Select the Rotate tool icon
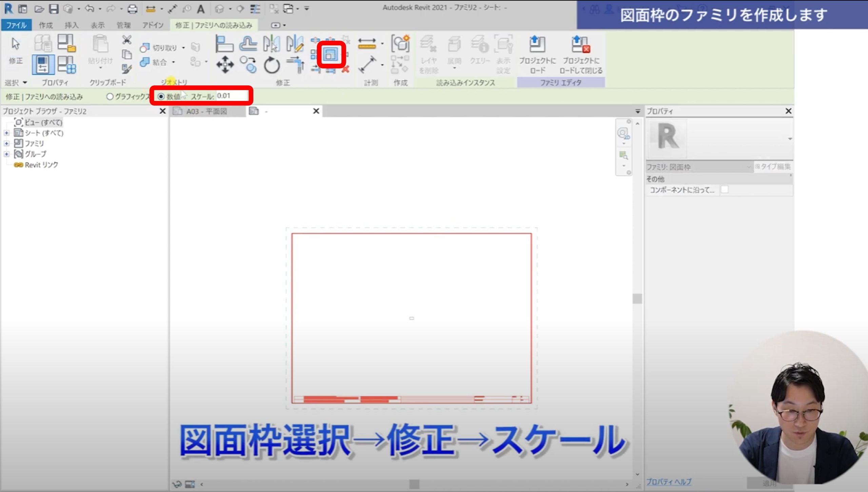 pos(272,65)
